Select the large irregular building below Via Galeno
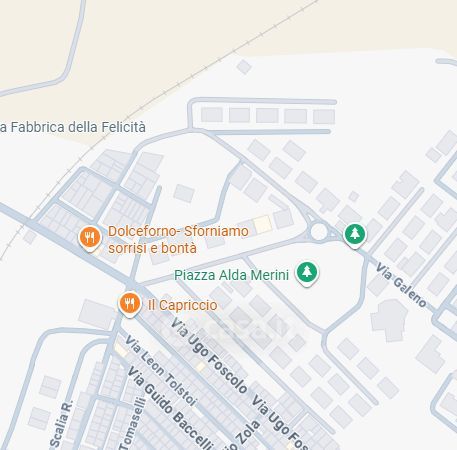The width and height of the screenshot is (457, 450). point(389,320)
